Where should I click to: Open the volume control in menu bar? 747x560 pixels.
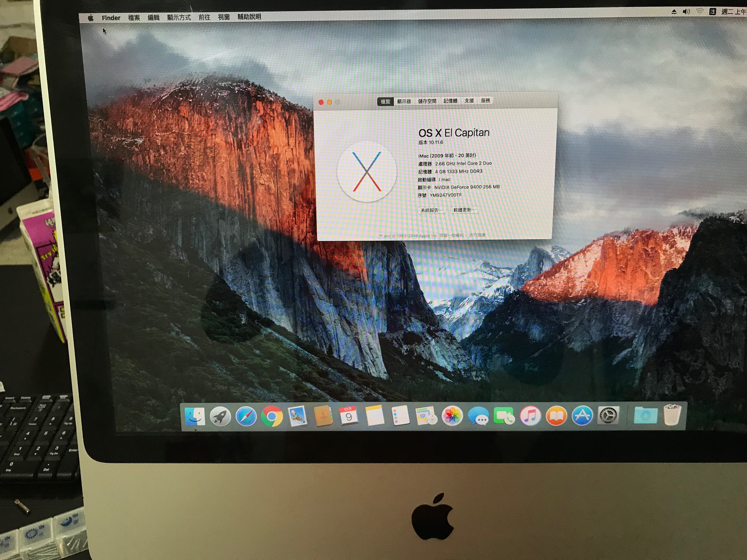click(686, 12)
